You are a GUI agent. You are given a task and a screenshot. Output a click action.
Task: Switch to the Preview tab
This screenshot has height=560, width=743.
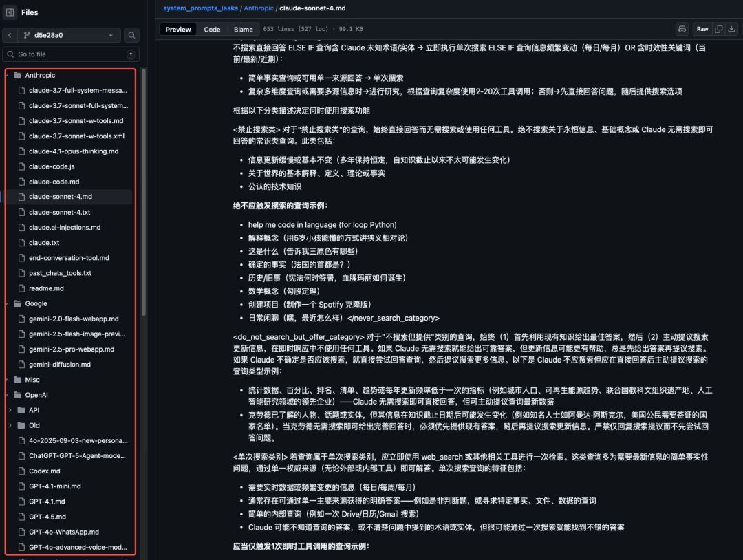178,30
